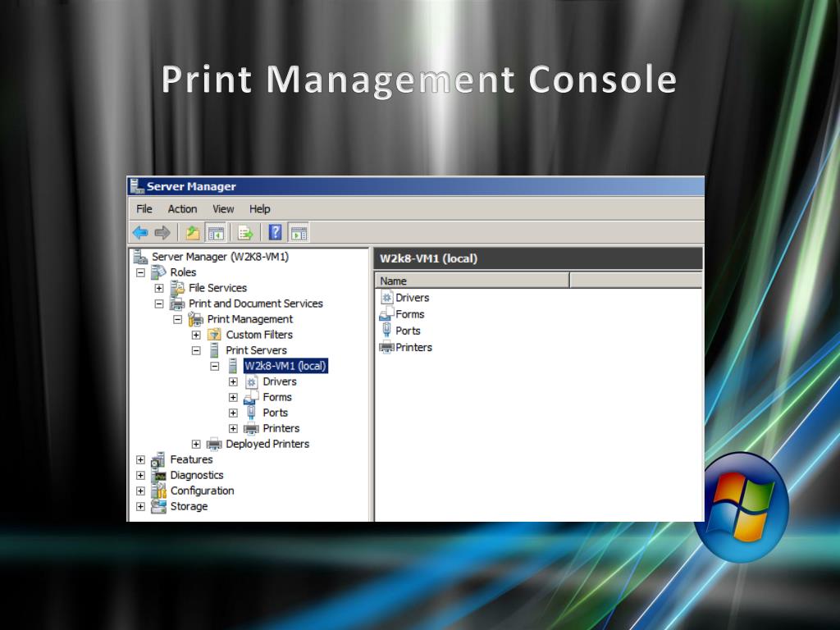Viewport: 840px width, 630px height.
Task: Click the Print Servers server icon
Action: [x=214, y=349]
